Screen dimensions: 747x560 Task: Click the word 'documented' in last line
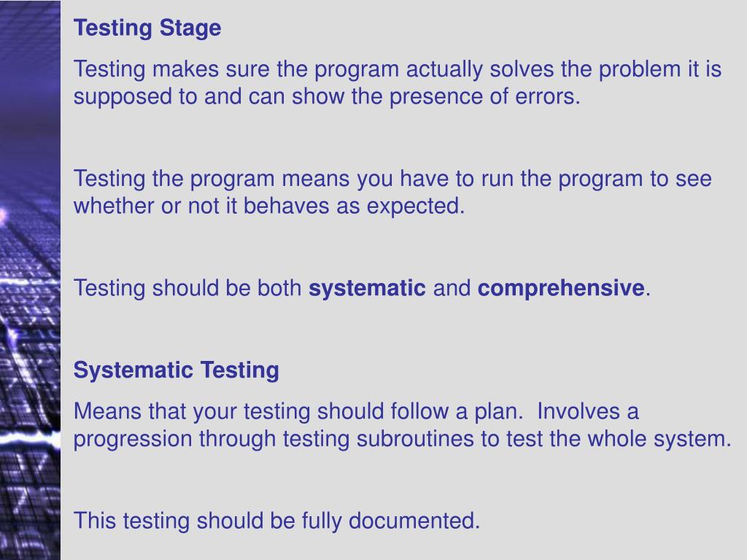[x=411, y=521]
